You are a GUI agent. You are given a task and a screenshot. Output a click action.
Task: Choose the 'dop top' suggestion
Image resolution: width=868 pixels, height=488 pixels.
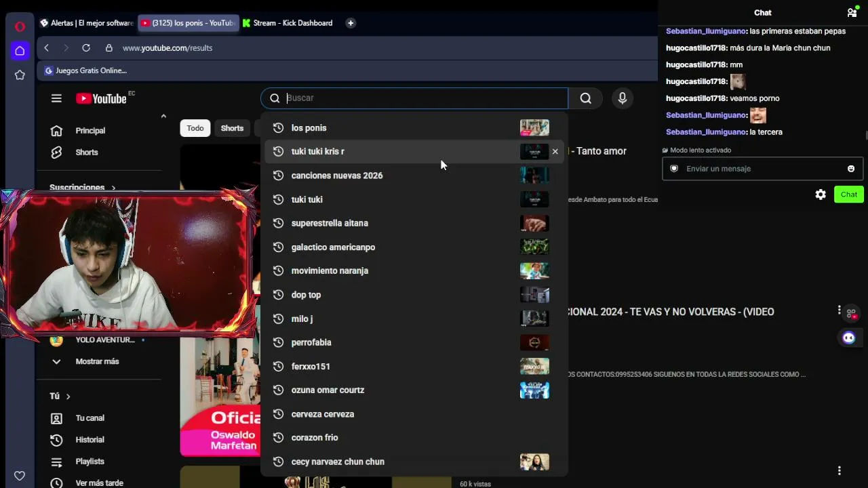pyautogui.click(x=414, y=295)
